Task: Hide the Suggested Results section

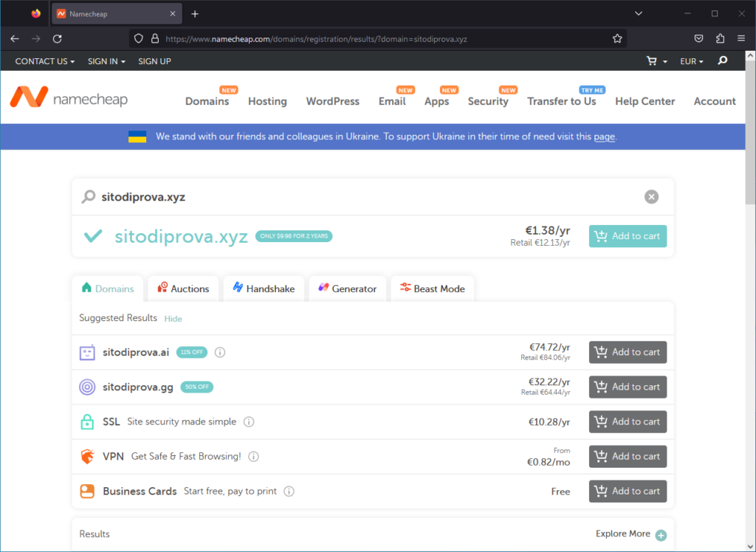Action: click(173, 319)
